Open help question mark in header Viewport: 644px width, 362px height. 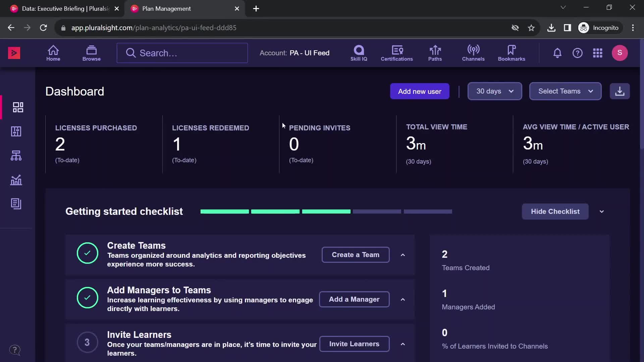577,53
